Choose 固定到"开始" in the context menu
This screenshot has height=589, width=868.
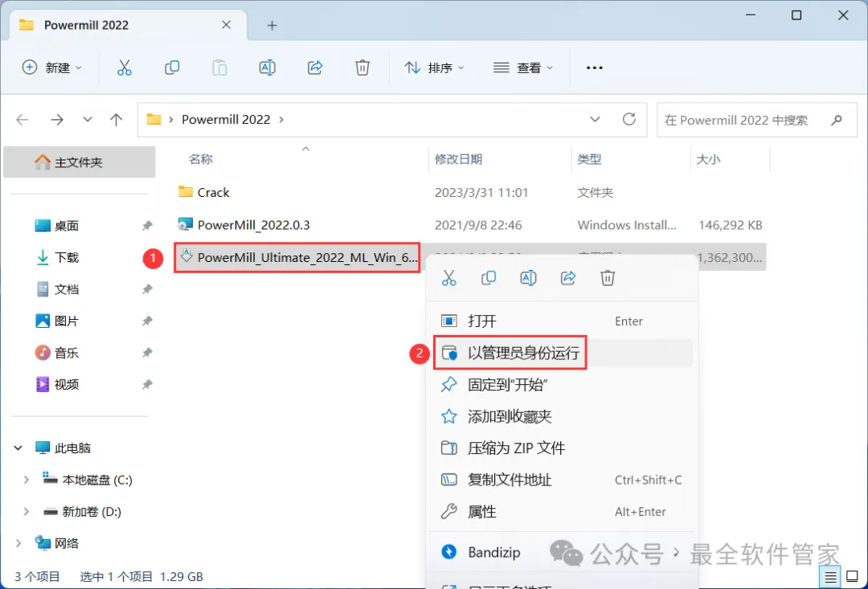coord(562,385)
